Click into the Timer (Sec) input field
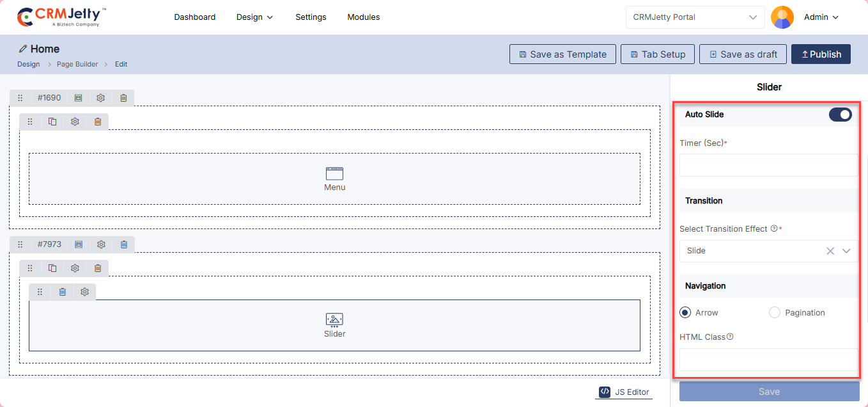This screenshot has height=407, width=868. [768, 165]
